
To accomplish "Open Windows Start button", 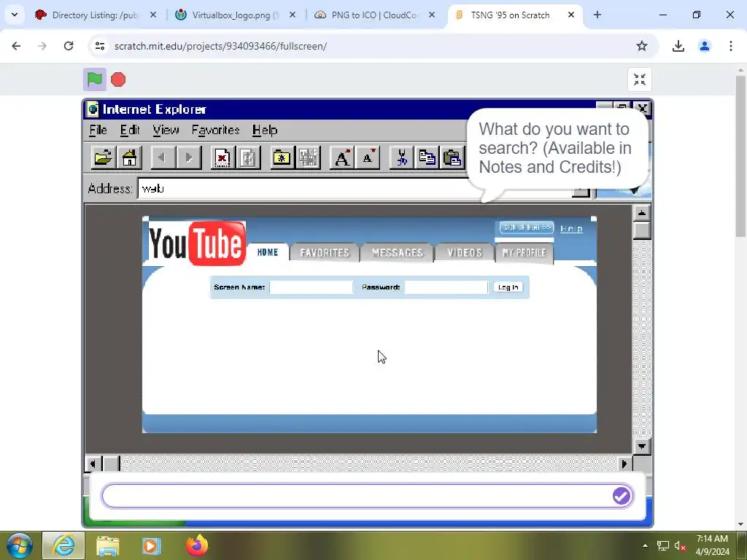I will (x=19, y=545).
